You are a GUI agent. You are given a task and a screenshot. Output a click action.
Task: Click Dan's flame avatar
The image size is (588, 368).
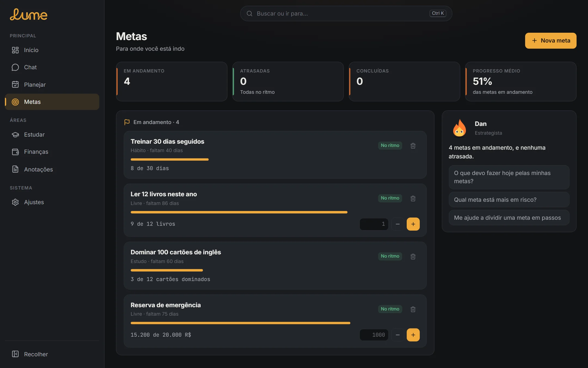459,128
